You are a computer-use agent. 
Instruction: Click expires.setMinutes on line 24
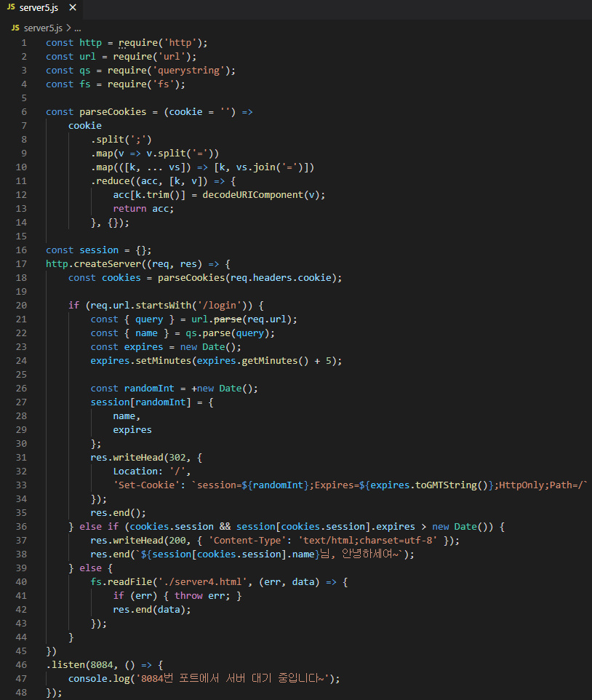click(141, 361)
